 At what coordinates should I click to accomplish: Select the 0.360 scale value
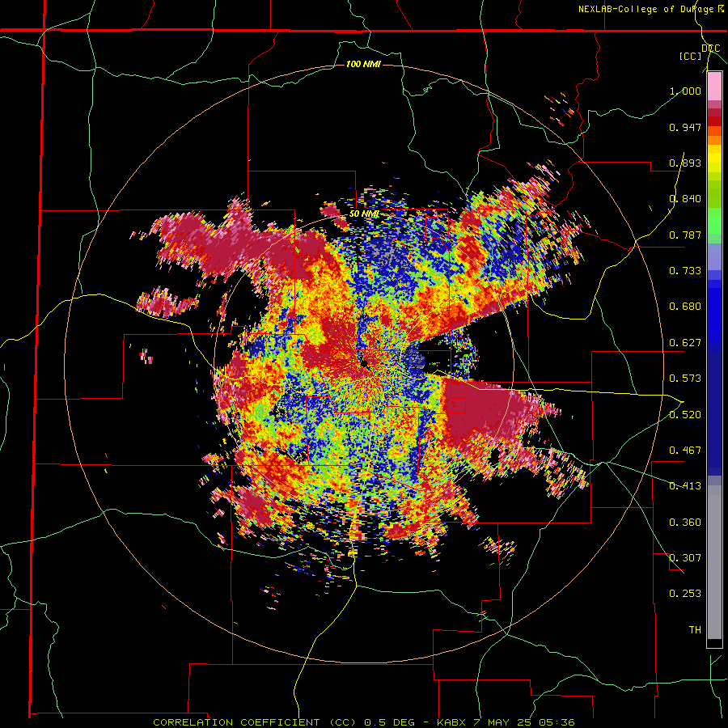(x=685, y=523)
